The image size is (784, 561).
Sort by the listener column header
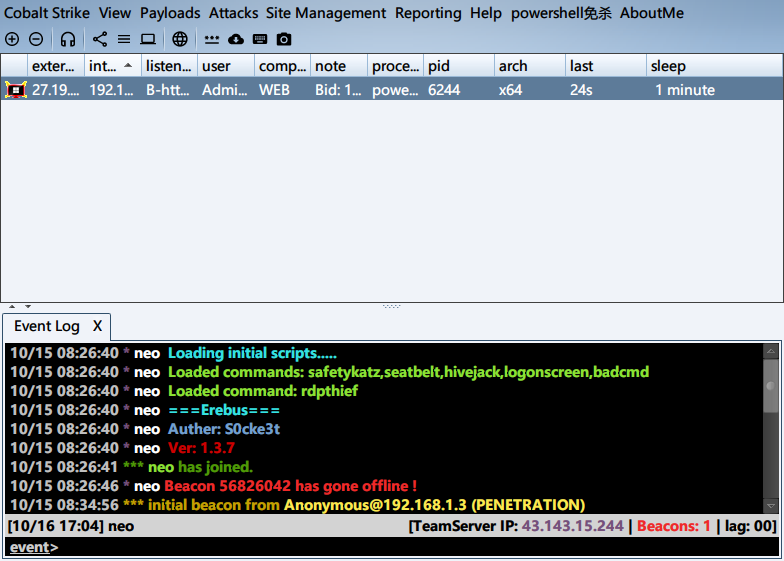170,66
